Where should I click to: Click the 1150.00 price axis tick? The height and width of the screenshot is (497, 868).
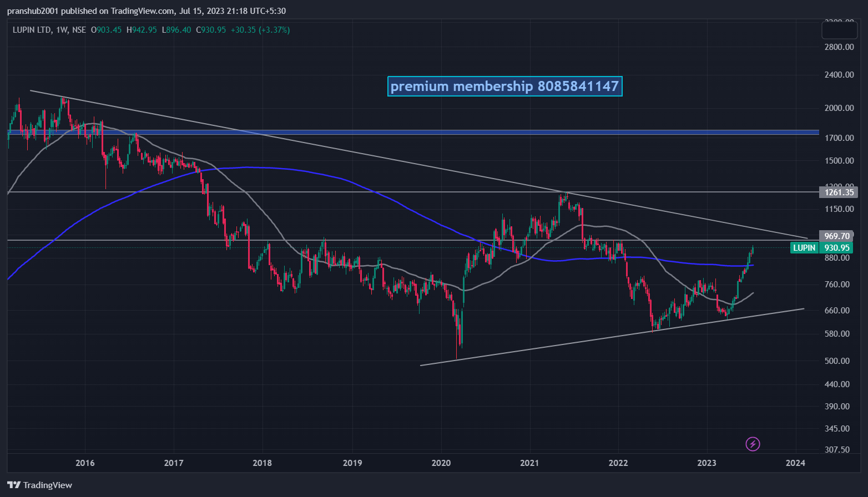(x=839, y=209)
